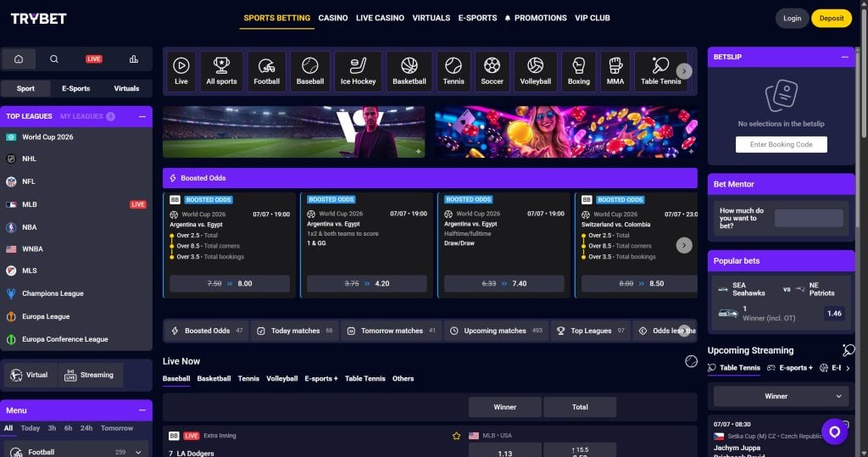Screen dimensions: 868x457
Task: Select Sport tab in sidebar
Action: [25, 89]
